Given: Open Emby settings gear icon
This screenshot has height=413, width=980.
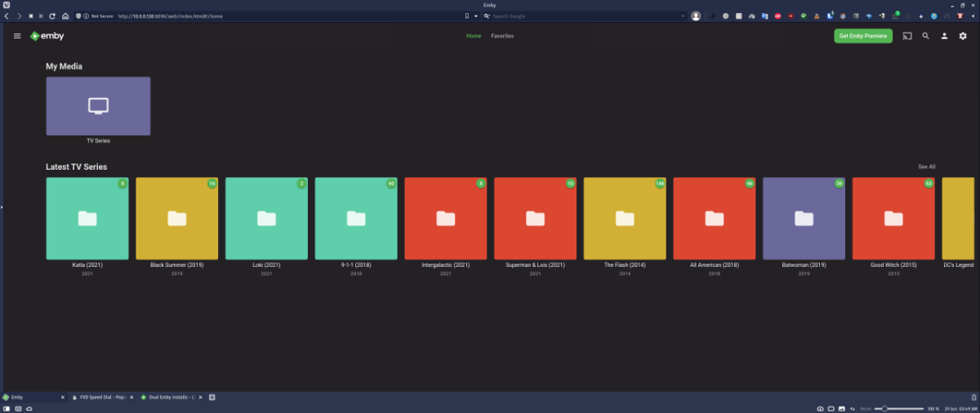Looking at the screenshot, I should [x=963, y=36].
